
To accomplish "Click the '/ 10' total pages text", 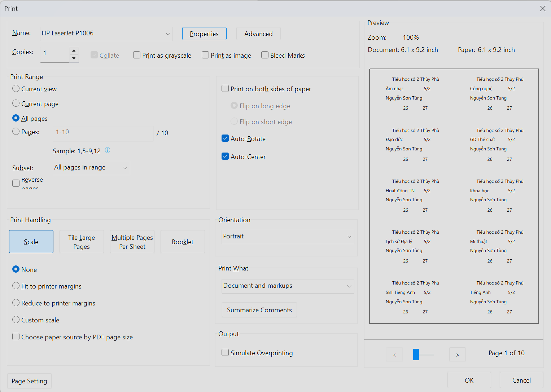I will point(162,133).
